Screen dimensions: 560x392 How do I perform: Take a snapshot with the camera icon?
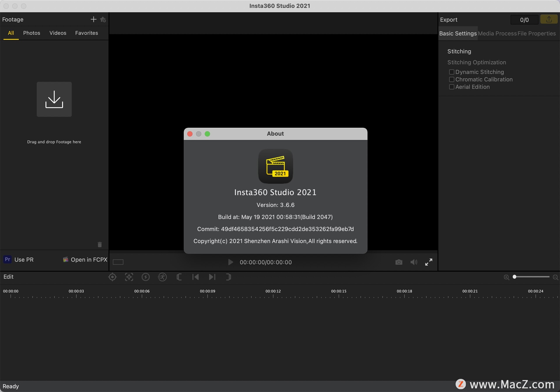click(399, 262)
